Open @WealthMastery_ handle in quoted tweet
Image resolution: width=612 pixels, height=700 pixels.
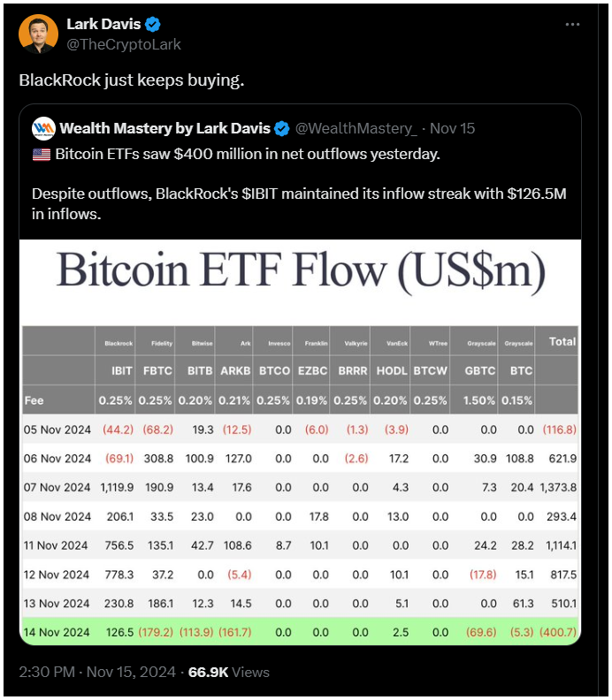pyautogui.click(x=356, y=128)
